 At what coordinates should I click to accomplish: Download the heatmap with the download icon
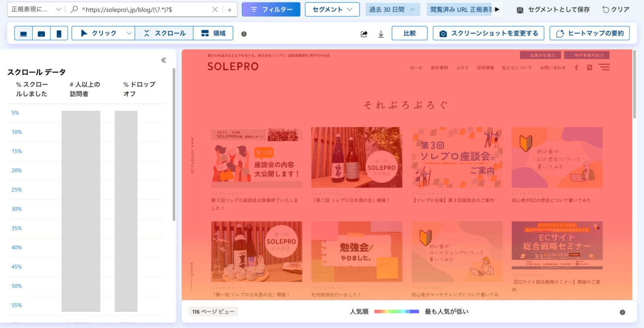381,34
